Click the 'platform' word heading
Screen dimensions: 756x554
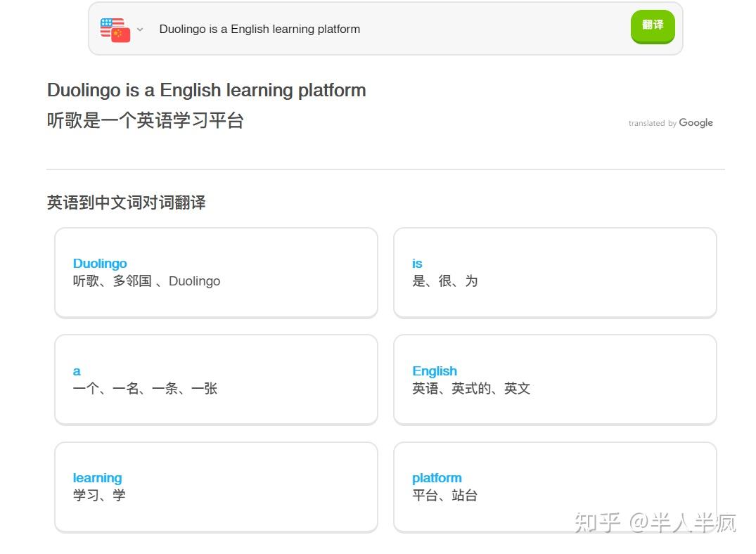coord(437,477)
